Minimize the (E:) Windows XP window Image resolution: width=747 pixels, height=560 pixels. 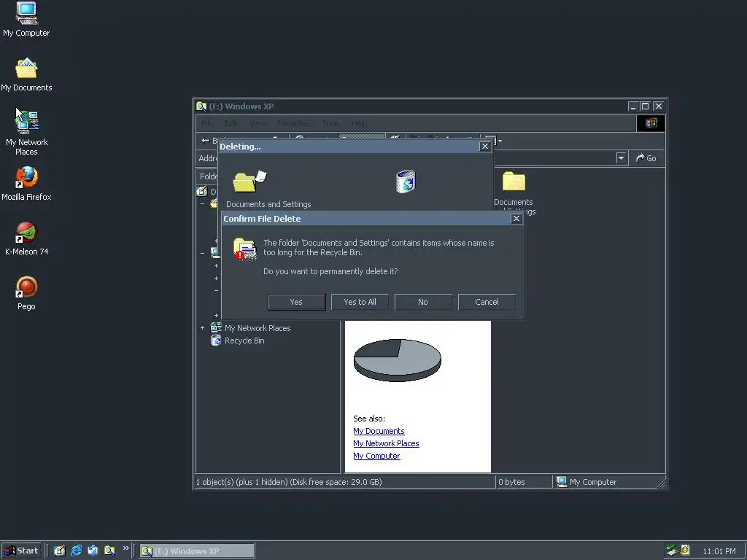click(632, 106)
